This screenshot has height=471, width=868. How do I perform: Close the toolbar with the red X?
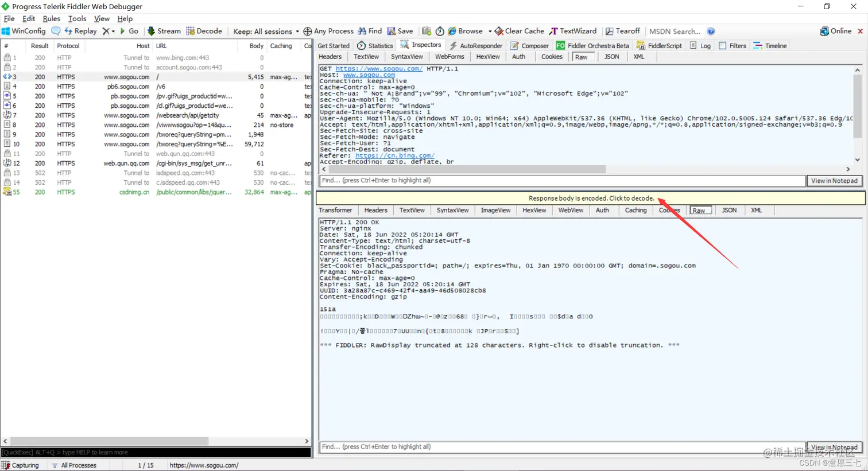pos(860,31)
